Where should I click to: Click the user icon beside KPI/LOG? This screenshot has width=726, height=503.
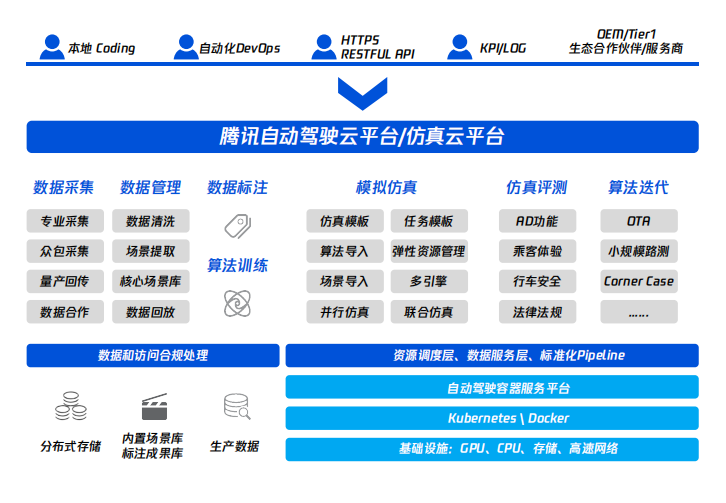point(459,47)
